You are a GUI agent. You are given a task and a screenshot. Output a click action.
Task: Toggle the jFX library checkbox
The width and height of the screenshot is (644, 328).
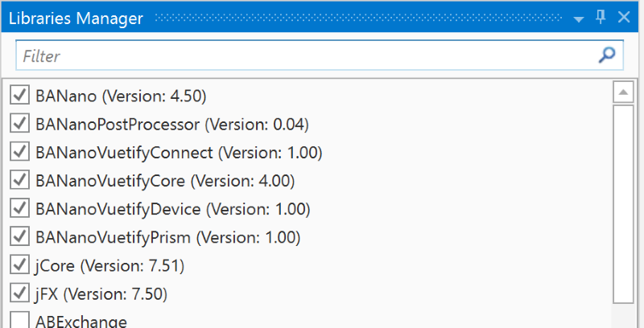click(19, 293)
